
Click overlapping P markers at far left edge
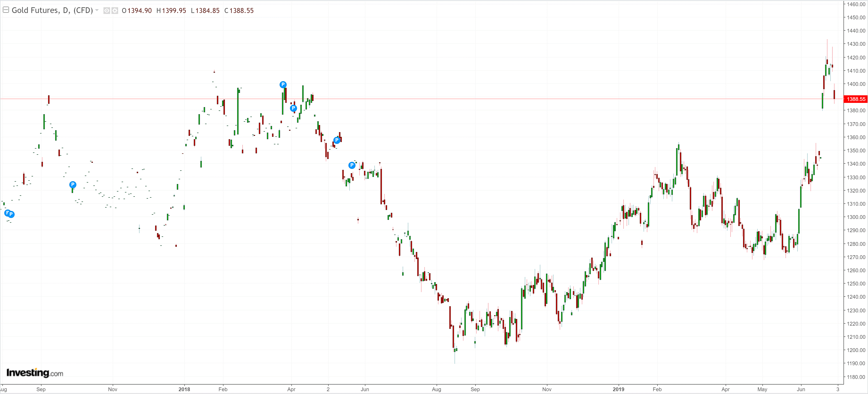point(9,213)
